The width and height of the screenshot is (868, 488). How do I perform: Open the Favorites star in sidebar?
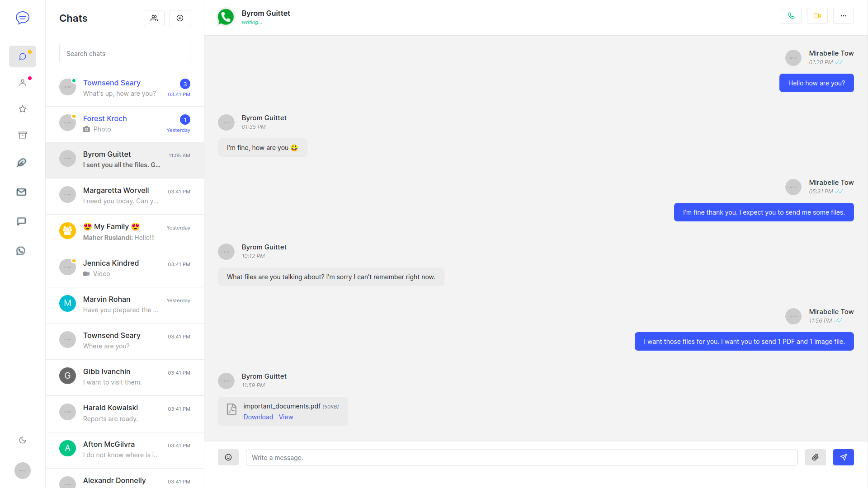click(23, 109)
